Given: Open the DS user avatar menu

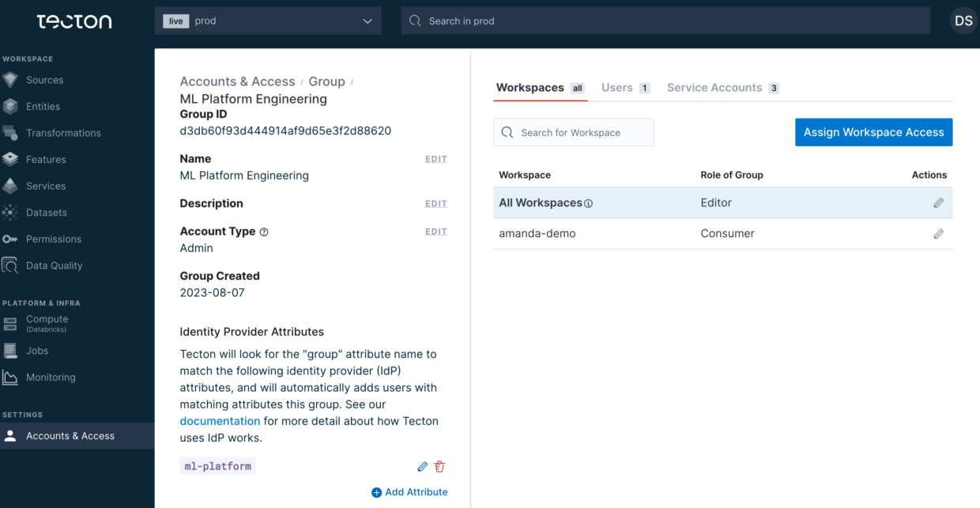Looking at the screenshot, I should [963, 21].
